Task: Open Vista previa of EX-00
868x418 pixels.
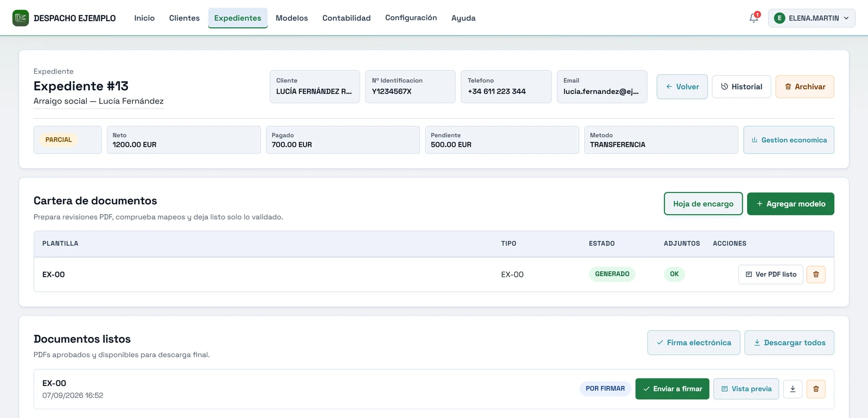Action: pos(746,389)
